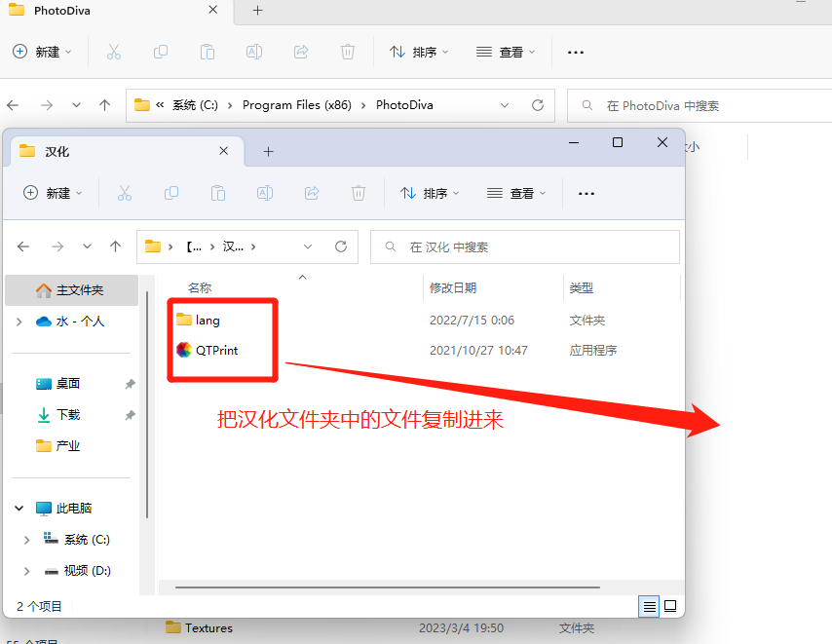The image size is (832, 644).
Task: Click Copy icon in PhotoDiva window toolbar
Action: 161,52
